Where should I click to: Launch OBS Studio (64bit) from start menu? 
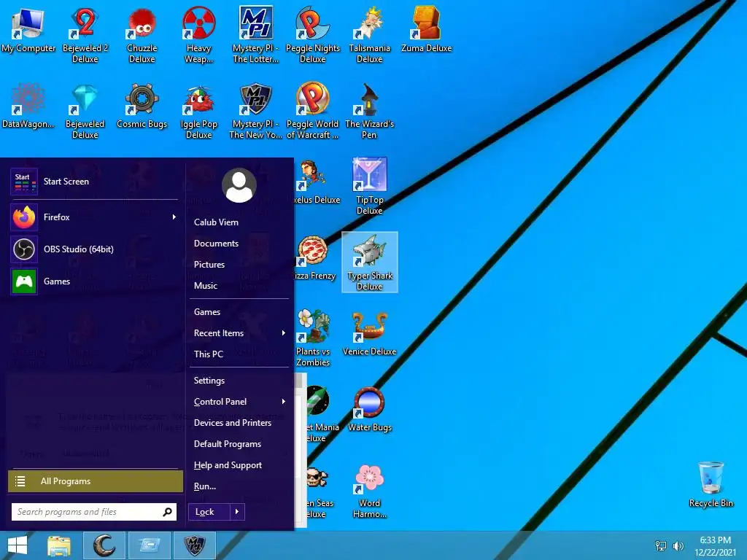click(94, 249)
